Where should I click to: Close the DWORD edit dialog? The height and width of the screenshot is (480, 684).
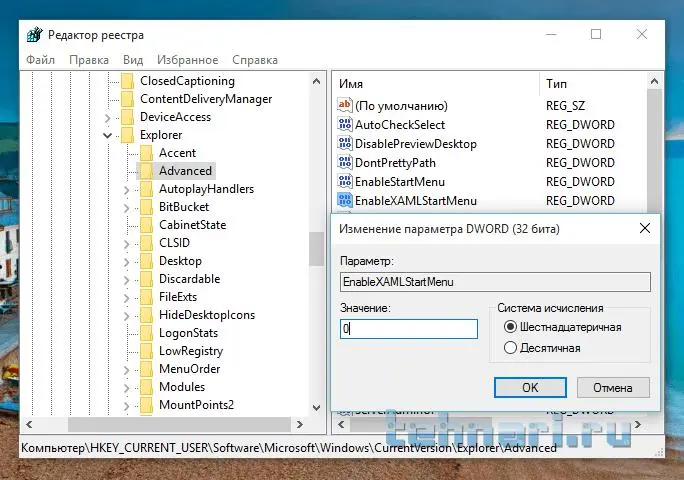[x=645, y=228]
